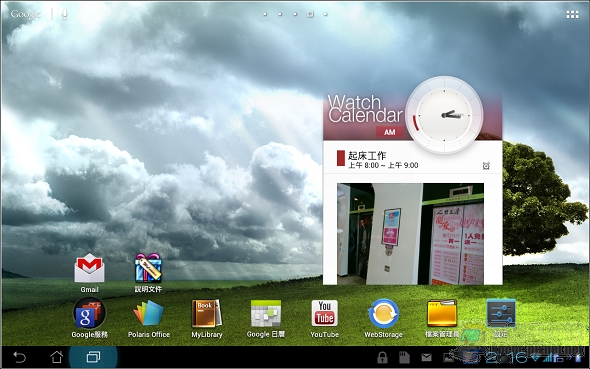Open the mail notification icon
This screenshot has height=369, width=590.
426,357
